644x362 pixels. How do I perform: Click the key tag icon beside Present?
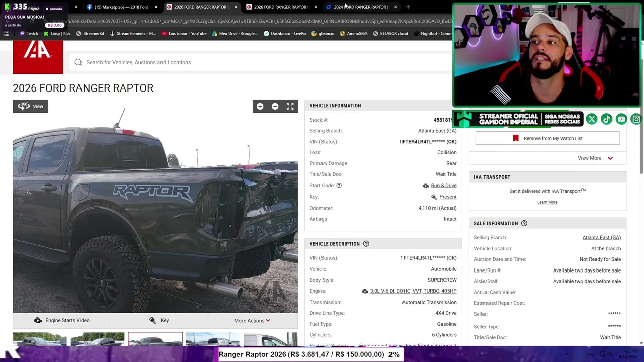[434, 197]
